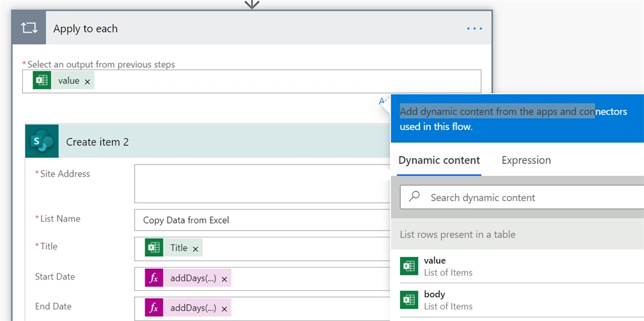
Task: Open the List Name combo box
Action: [x=262, y=220]
